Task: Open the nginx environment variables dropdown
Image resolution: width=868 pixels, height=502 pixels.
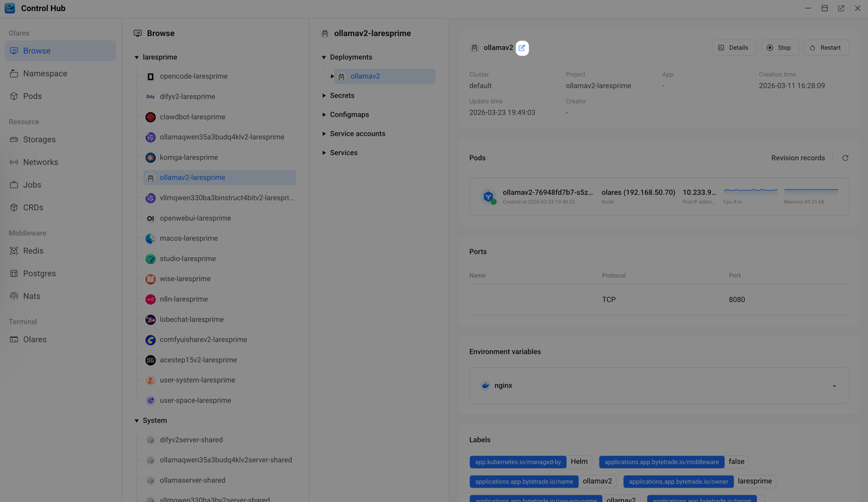Action: 833,385
